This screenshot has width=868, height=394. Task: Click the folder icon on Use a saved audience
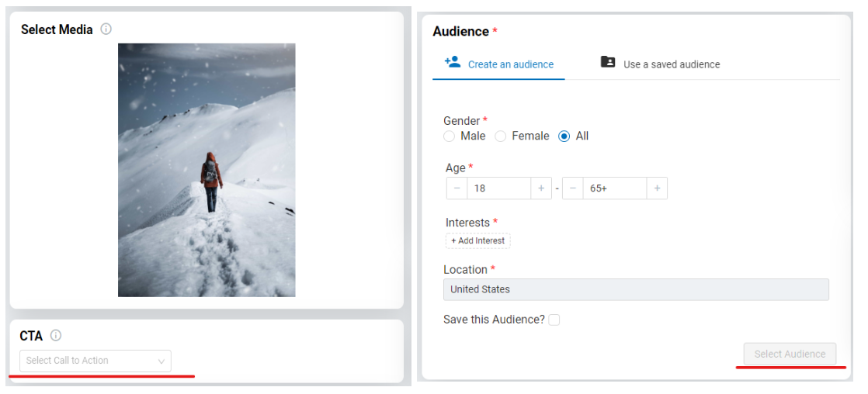point(608,62)
